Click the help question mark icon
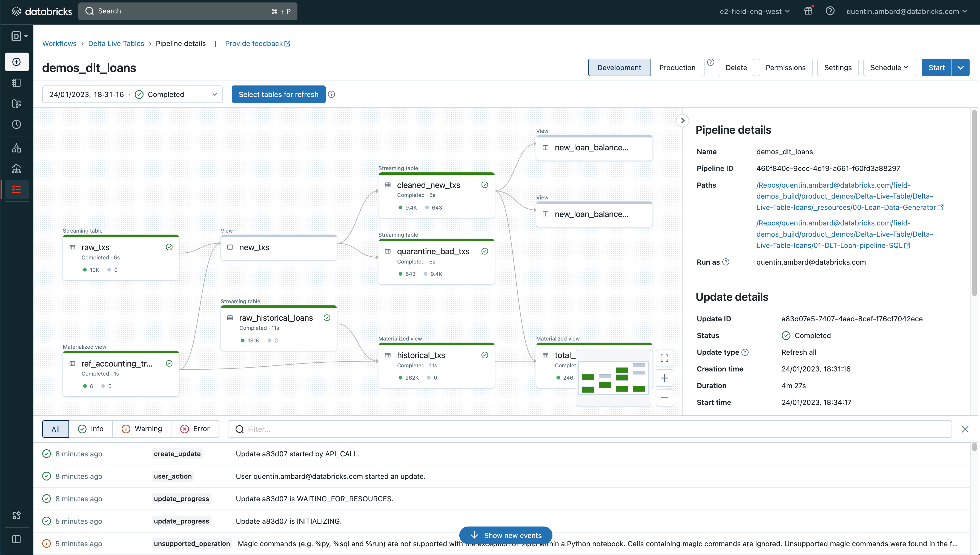Image resolution: width=980 pixels, height=555 pixels. click(830, 11)
